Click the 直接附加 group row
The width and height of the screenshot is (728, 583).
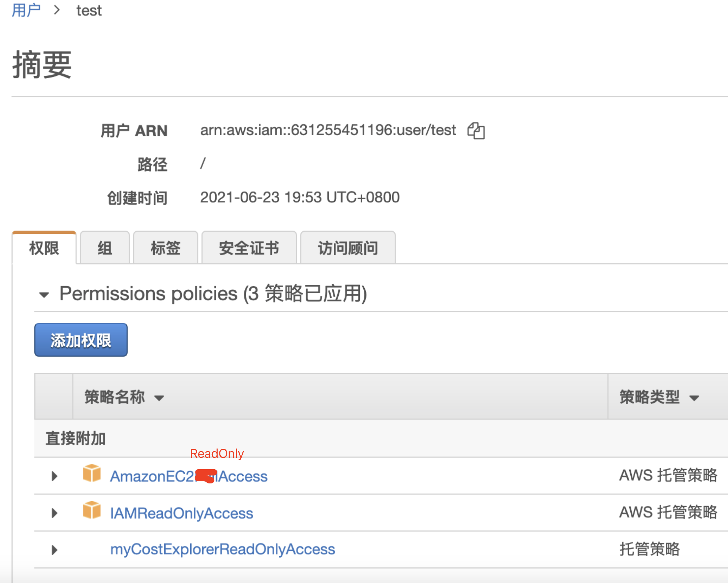[381, 438]
